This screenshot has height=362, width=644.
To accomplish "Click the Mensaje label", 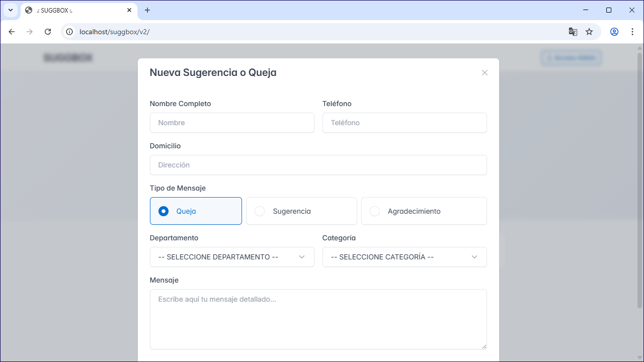I will 164,280.
